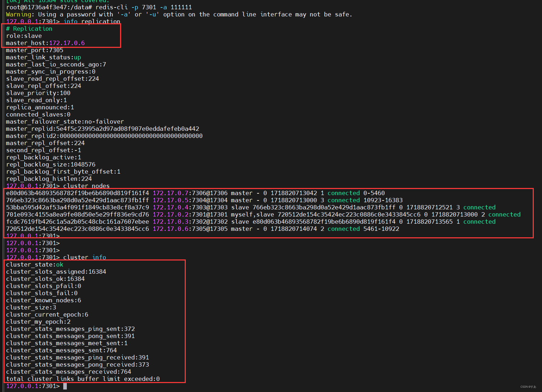Click 'slave_priority:100' line
Image resolution: width=542 pixels, height=392 pixels.
pyautogui.click(x=38, y=93)
